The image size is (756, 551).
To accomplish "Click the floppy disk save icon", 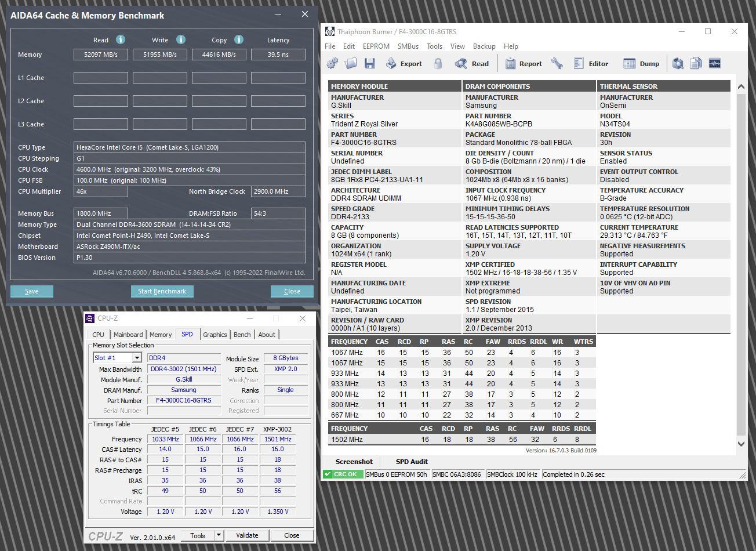I will [x=369, y=63].
